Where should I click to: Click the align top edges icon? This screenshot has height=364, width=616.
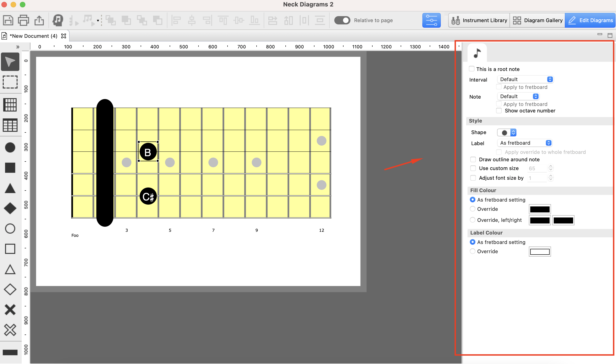pyautogui.click(x=223, y=20)
